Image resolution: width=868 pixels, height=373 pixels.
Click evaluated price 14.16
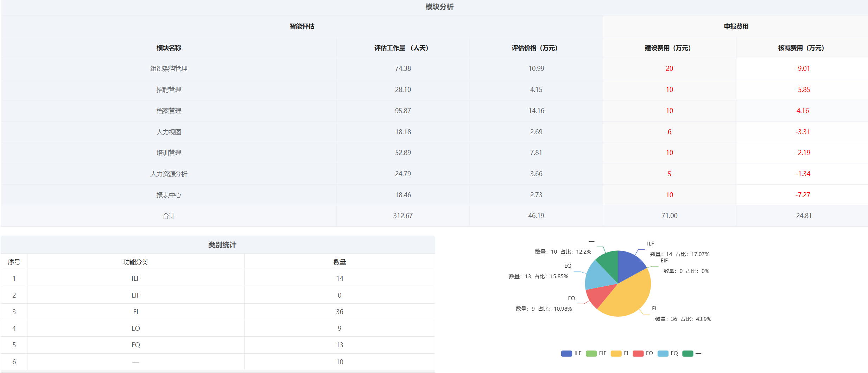tap(536, 111)
